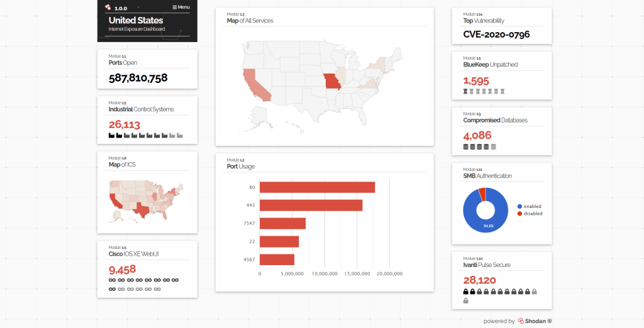644x328 pixels.
Task: Click the chess rook icons under BlueKeep
Action: (484, 91)
